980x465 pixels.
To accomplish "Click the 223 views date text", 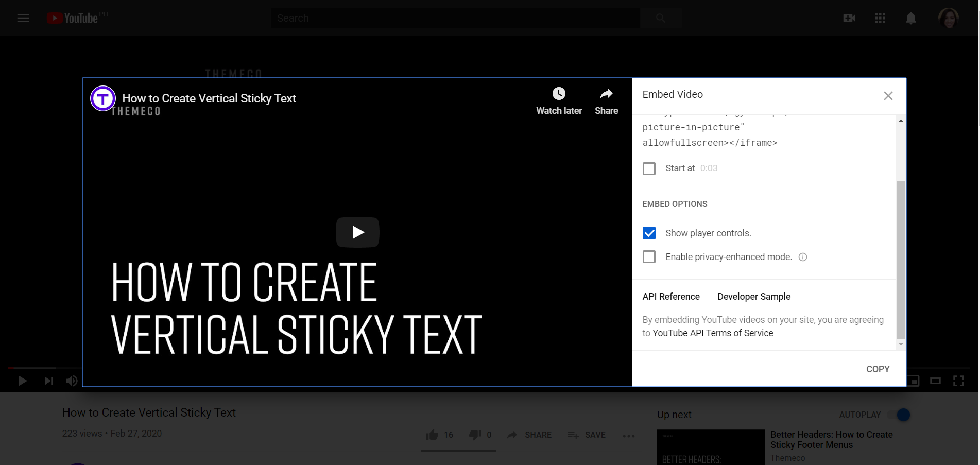I will pyautogui.click(x=112, y=434).
